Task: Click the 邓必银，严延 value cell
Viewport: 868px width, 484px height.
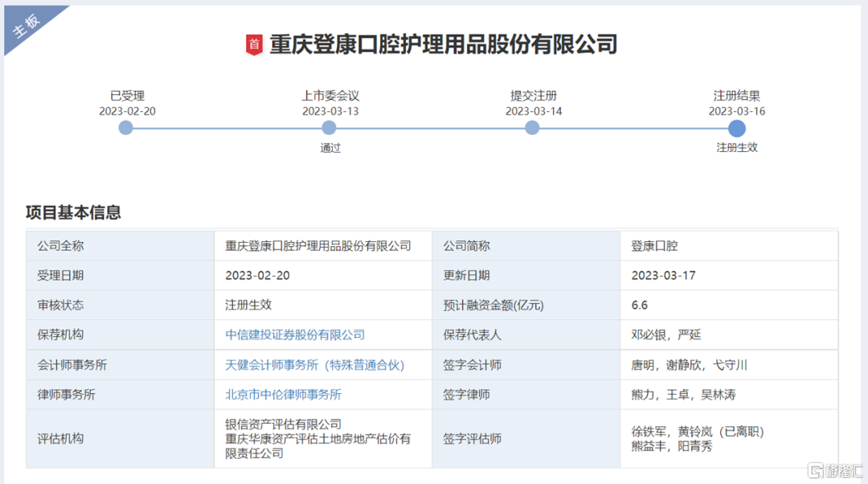Action: [x=729, y=334]
